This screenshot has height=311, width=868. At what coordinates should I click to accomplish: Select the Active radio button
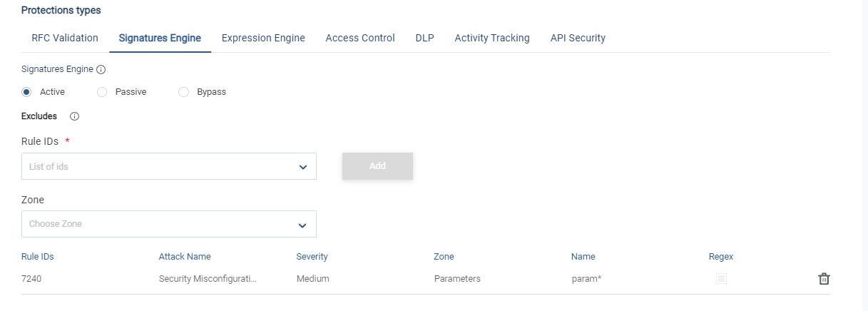(27, 92)
